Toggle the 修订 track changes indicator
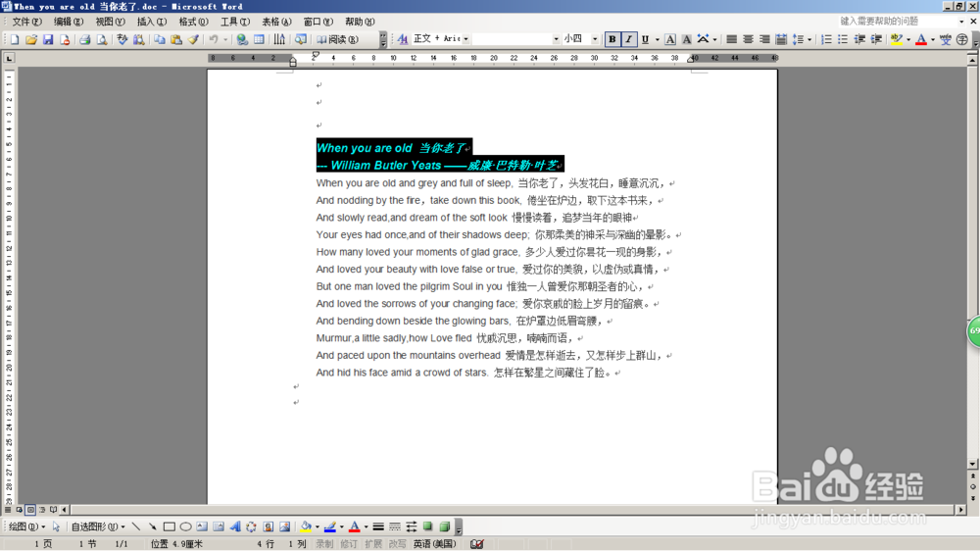The height and width of the screenshot is (551, 980). click(349, 544)
